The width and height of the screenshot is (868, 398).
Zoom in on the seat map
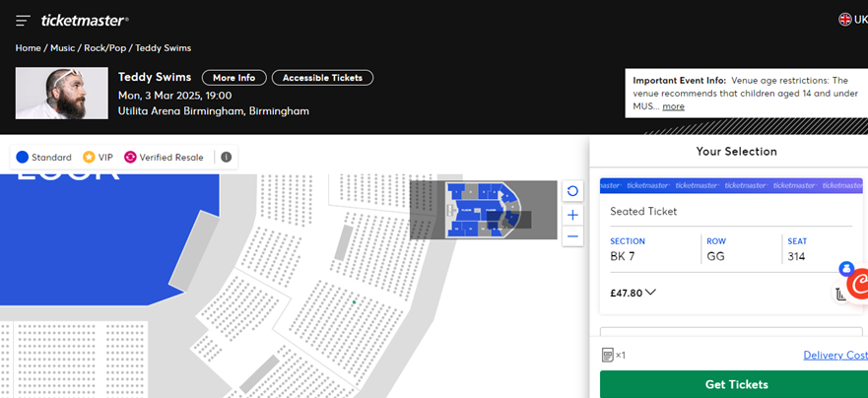click(572, 215)
